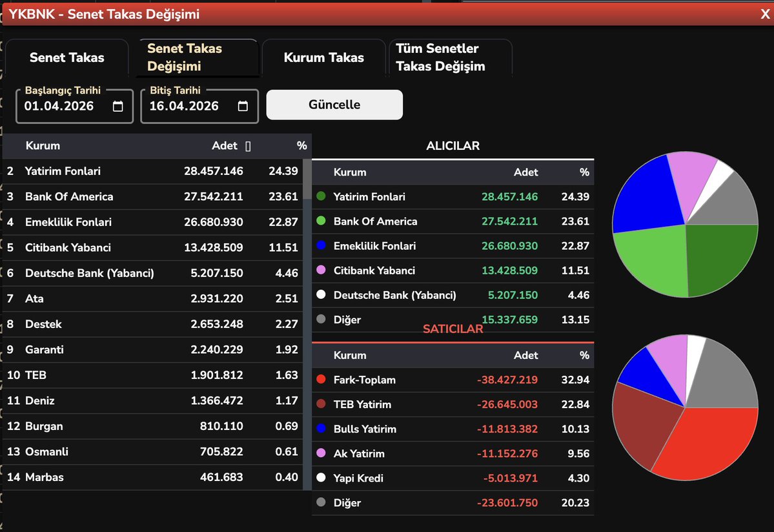This screenshot has height=532, width=774.
Task: Select the Citibank Yabanci row in left table
Action: [152, 248]
